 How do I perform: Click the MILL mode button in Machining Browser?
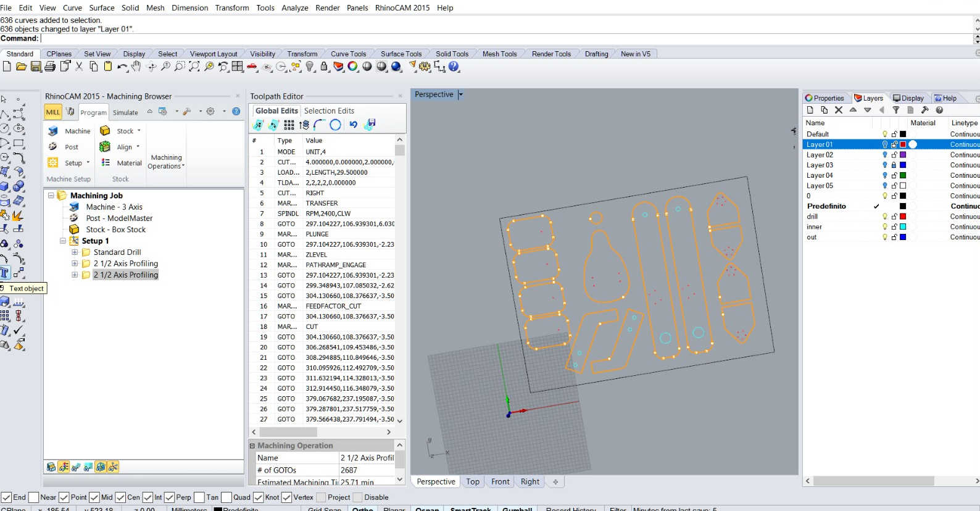53,112
